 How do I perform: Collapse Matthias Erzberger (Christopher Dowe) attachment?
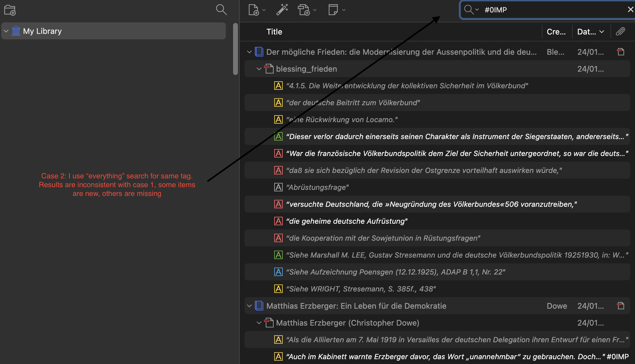(259, 323)
